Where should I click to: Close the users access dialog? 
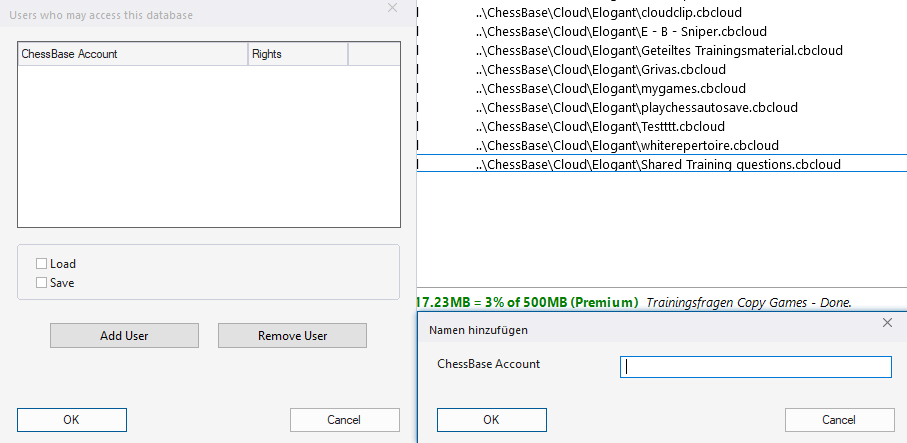point(391,9)
